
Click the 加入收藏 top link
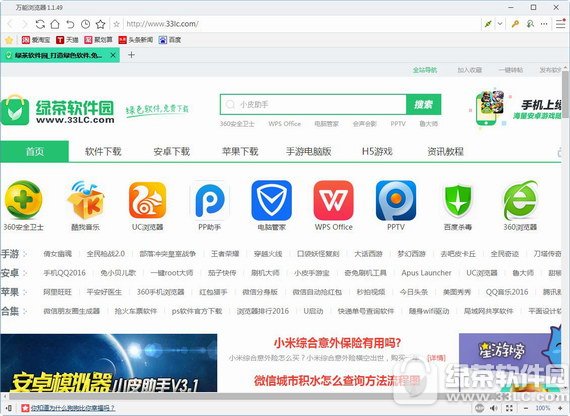470,70
